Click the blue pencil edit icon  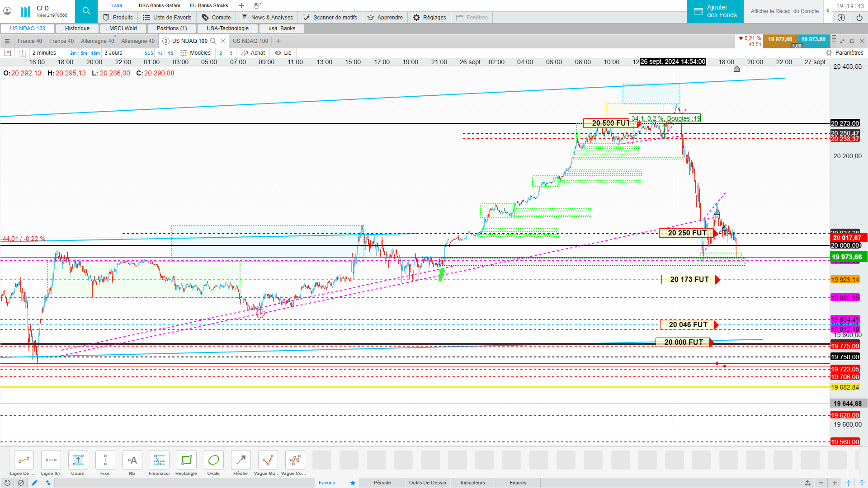(x=34, y=483)
